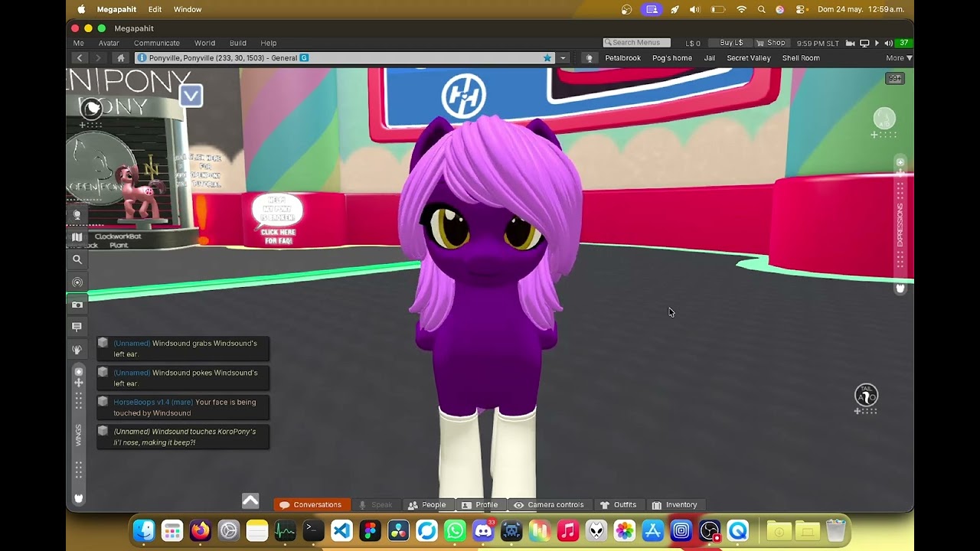The height and width of the screenshot is (551, 980).
Task: Click the L$ 0 balance text
Action: [x=693, y=44]
